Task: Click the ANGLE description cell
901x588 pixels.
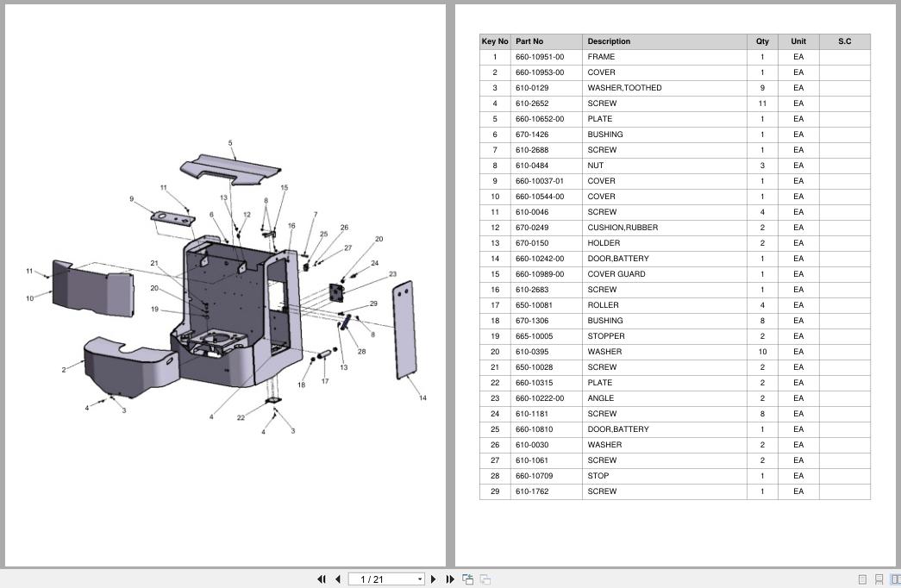Action: pyautogui.click(x=664, y=398)
